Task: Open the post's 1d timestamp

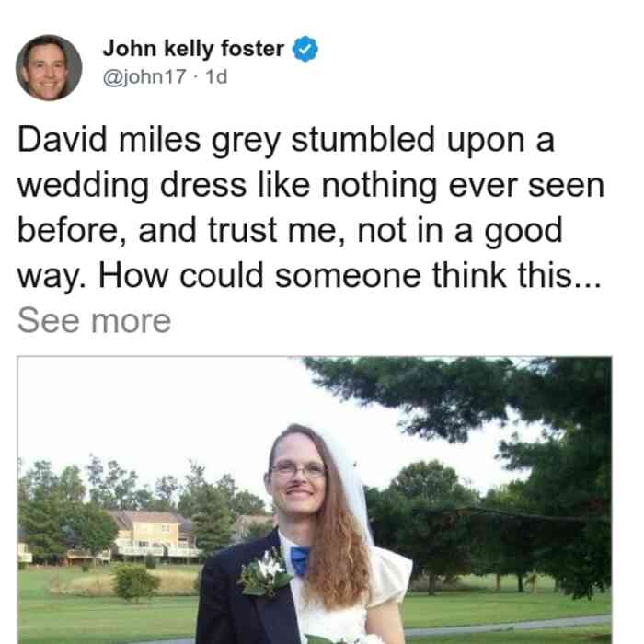Action: (216, 76)
